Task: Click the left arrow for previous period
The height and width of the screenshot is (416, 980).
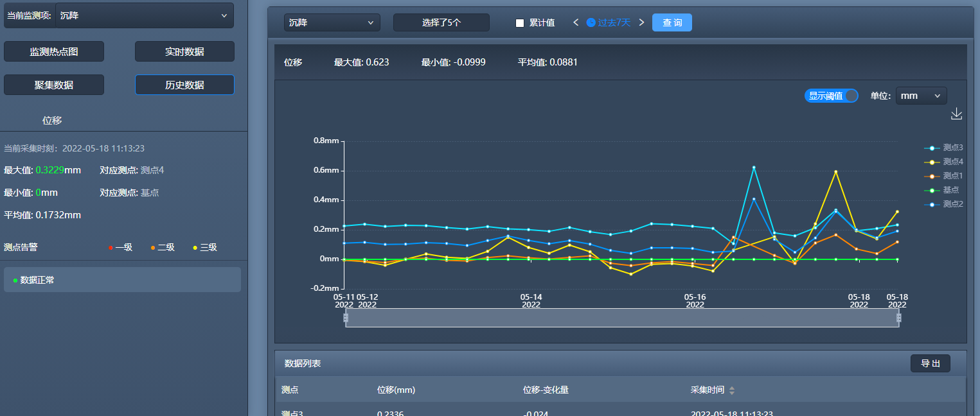Action: 576,22
